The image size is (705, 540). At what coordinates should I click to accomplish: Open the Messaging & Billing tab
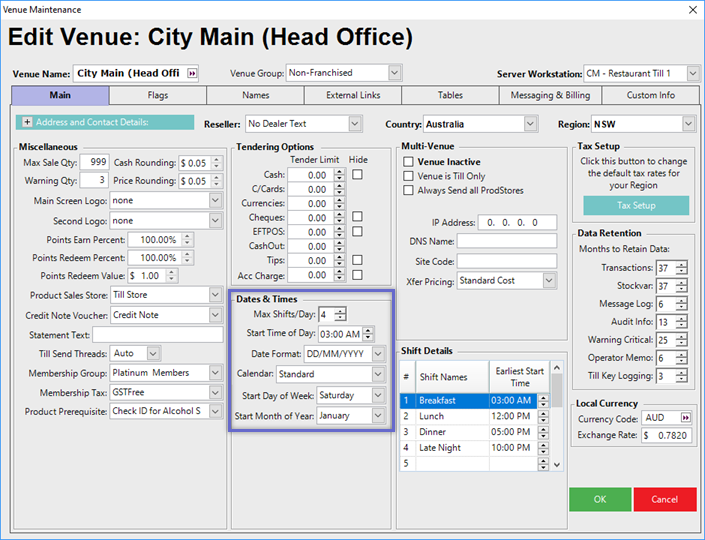tap(552, 96)
